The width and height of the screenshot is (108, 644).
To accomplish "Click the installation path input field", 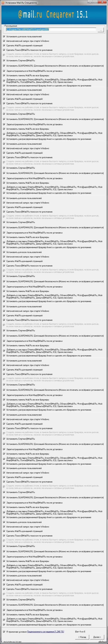I will (51, 29).
